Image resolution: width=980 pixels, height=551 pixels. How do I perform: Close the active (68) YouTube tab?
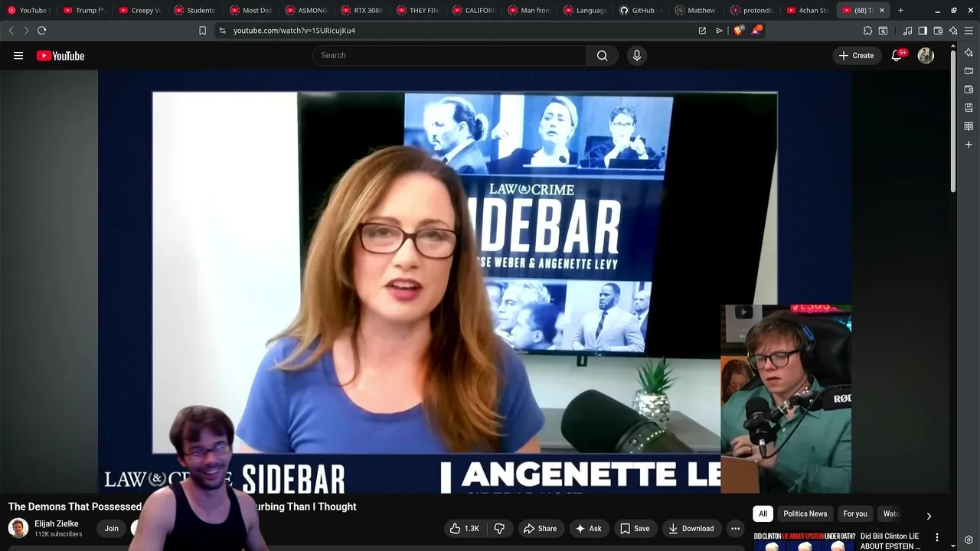(881, 10)
